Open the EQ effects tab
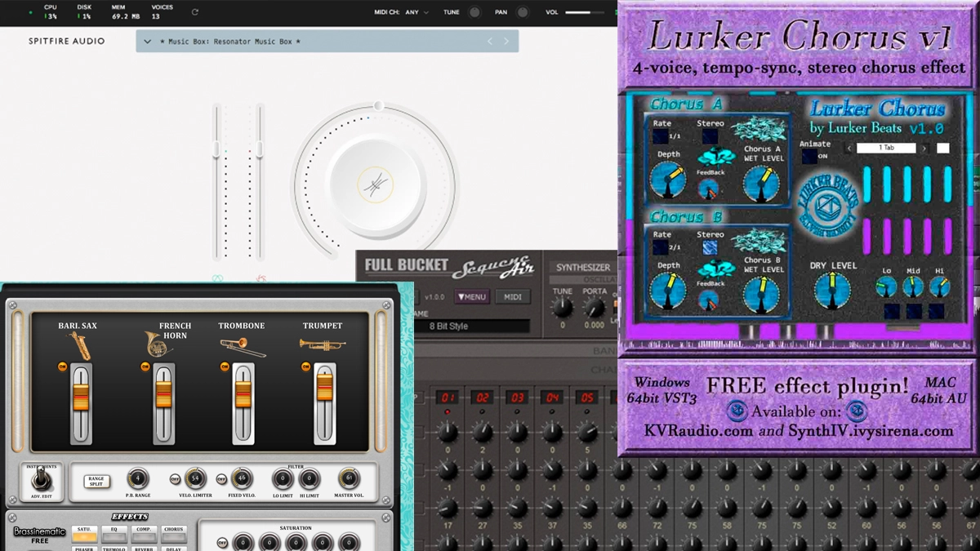The width and height of the screenshot is (980, 551). point(114,533)
